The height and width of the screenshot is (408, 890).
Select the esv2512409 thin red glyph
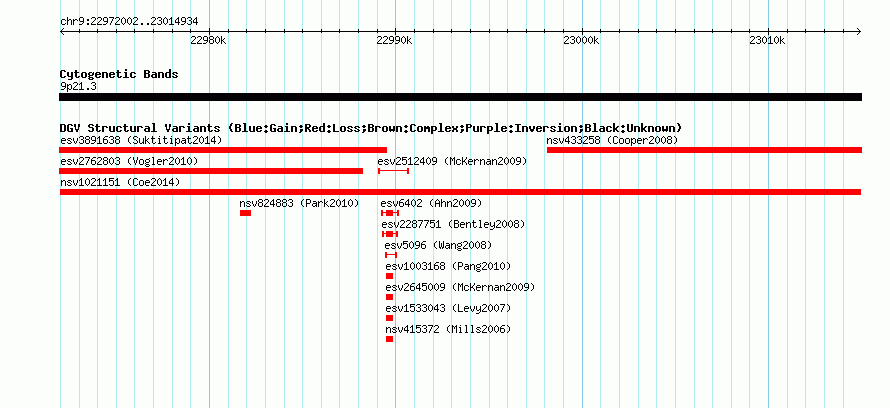[393, 171]
